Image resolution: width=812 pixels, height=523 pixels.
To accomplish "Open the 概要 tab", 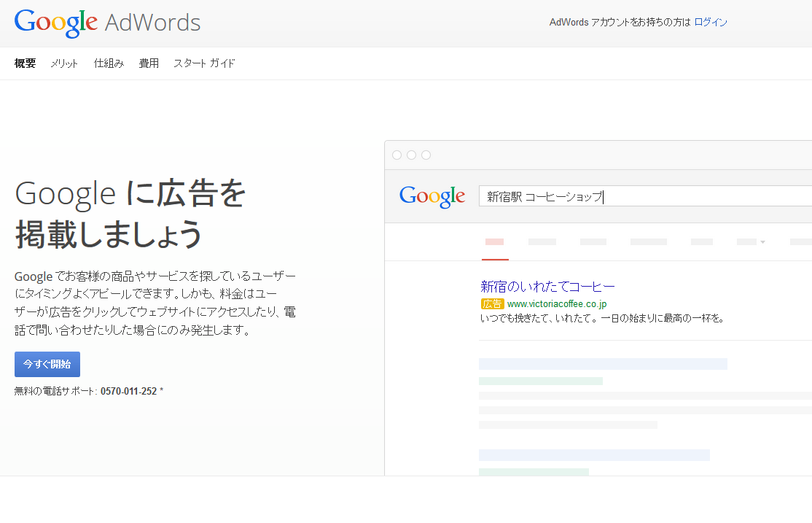I will (25, 63).
